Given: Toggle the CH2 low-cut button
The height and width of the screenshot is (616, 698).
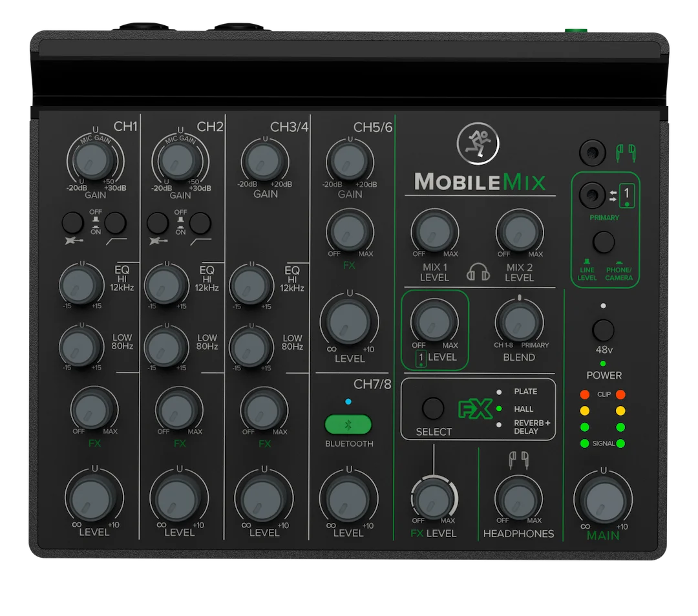Looking at the screenshot, I should coord(200,222).
